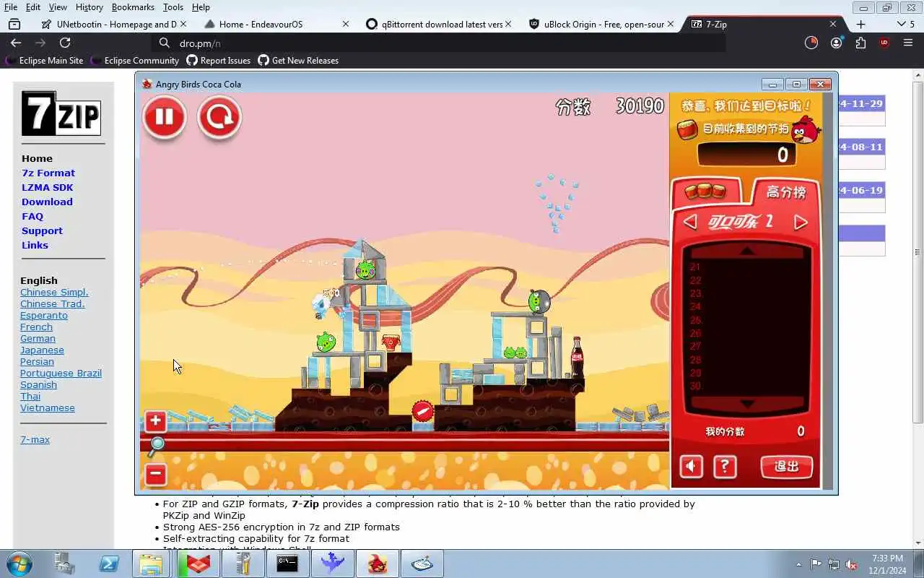Open the File menu

[11, 7]
